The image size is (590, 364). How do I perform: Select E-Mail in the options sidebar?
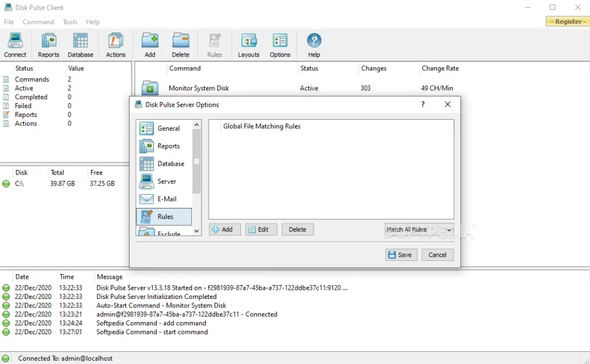[164, 199]
